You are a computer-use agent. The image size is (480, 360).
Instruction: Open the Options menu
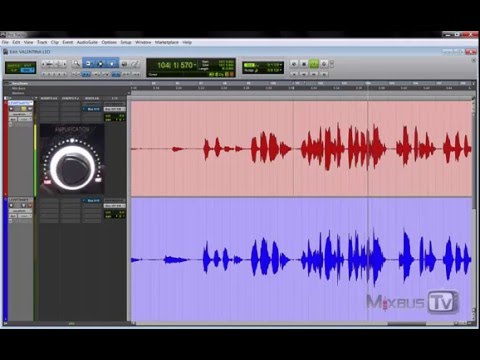coord(109,42)
